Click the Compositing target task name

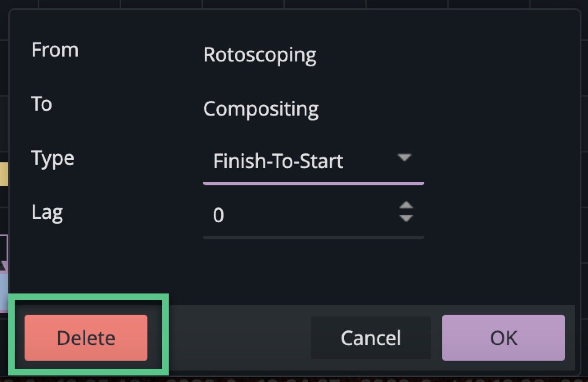point(261,109)
